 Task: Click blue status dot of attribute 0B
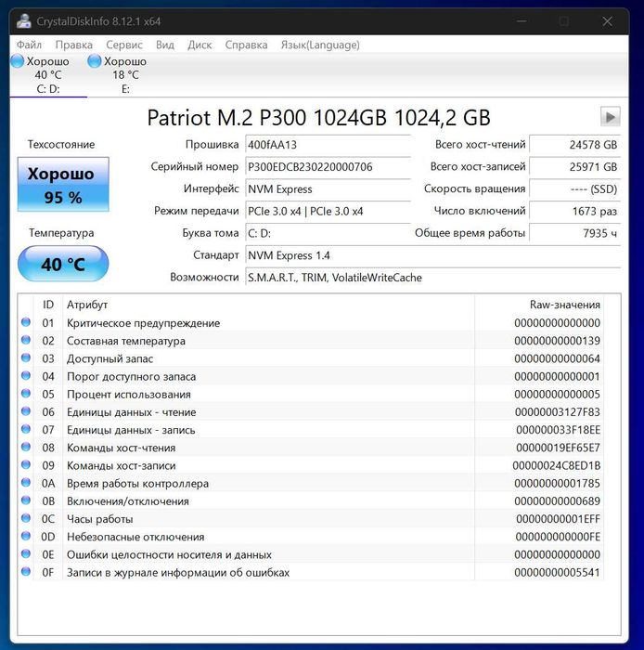point(26,500)
